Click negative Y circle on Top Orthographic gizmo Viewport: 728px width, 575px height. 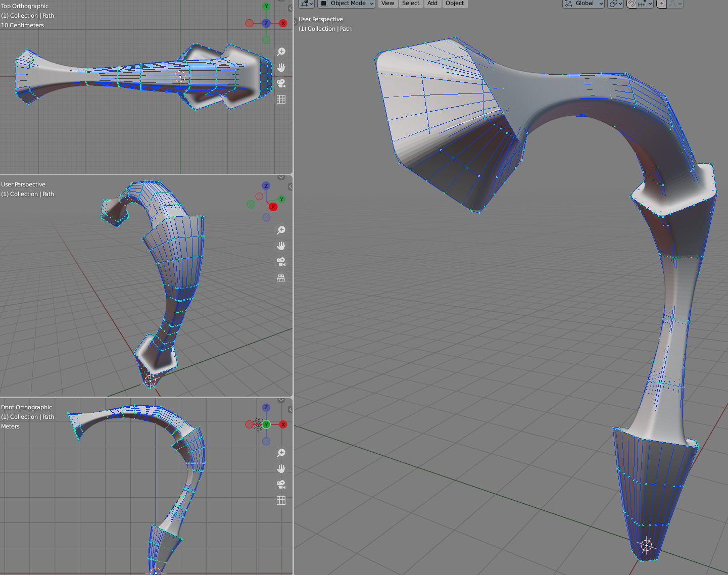tap(266, 40)
